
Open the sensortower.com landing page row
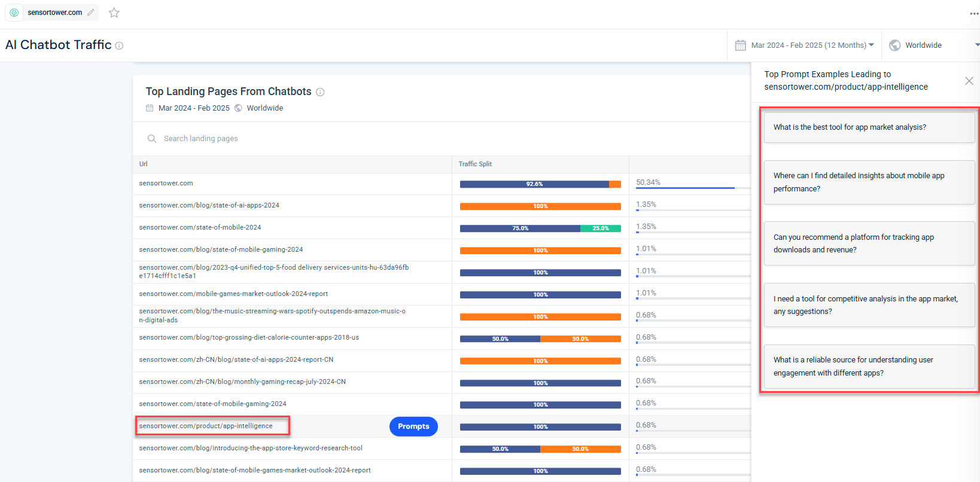point(166,183)
